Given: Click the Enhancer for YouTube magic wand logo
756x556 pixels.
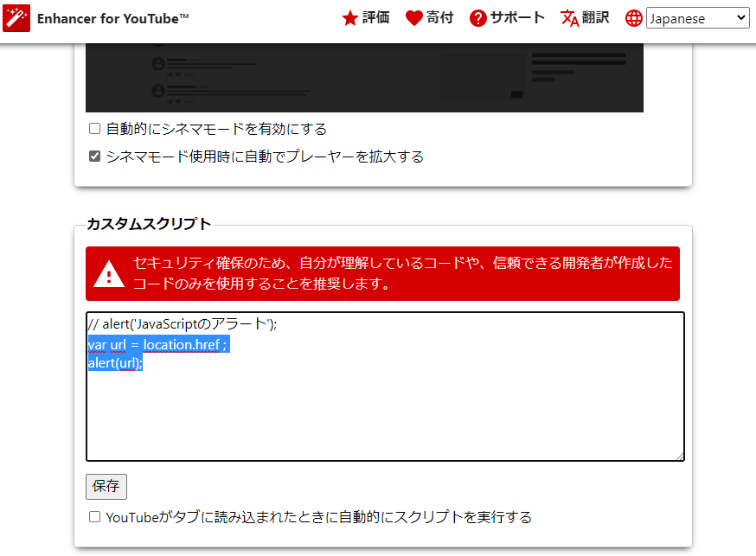Looking at the screenshot, I should (x=16, y=18).
